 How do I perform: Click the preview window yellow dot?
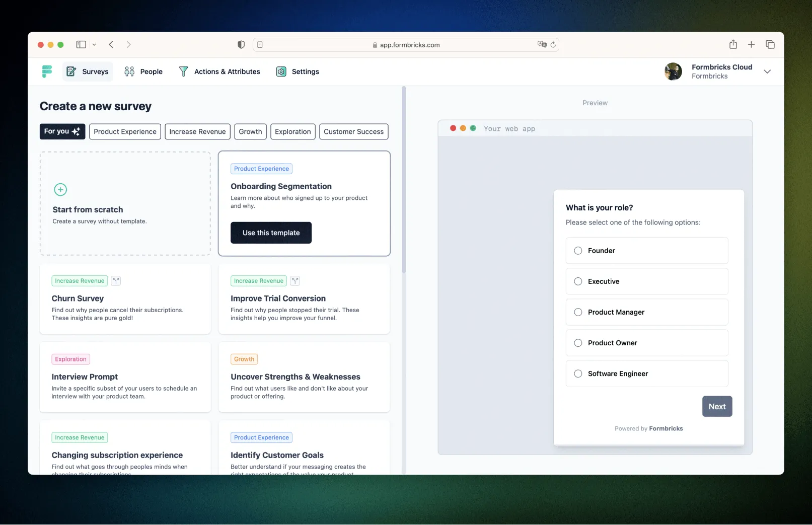(x=463, y=128)
